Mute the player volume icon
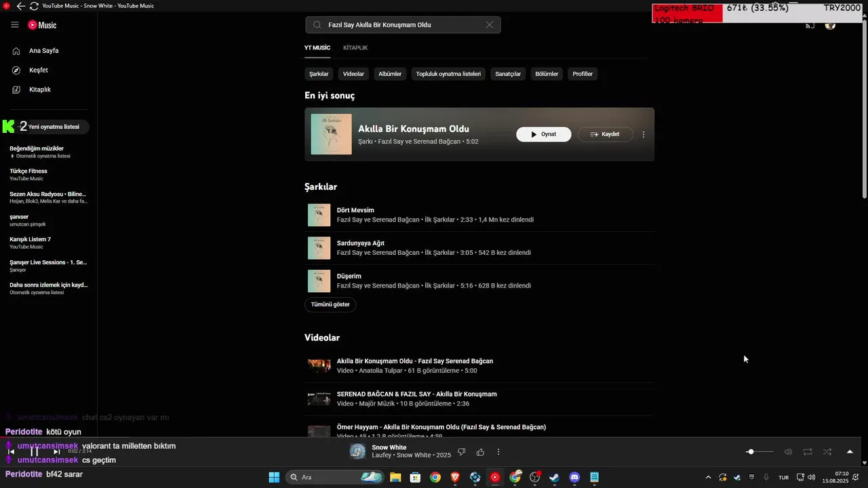This screenshot has height=488, width=868. pos(788,451)
